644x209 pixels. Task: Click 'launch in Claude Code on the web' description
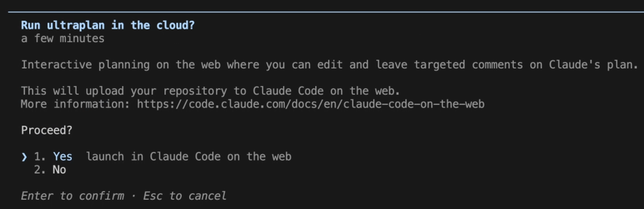(189, 156)
